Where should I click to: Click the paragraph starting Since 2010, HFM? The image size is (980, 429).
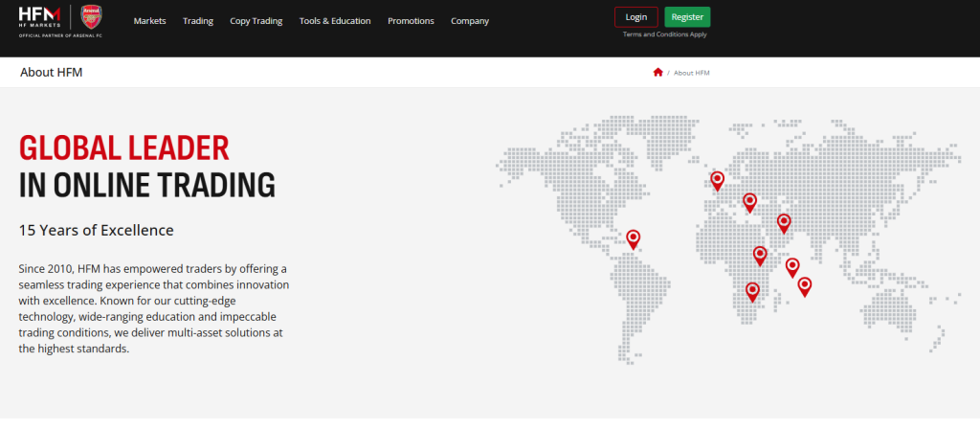[x=154, y=309]
